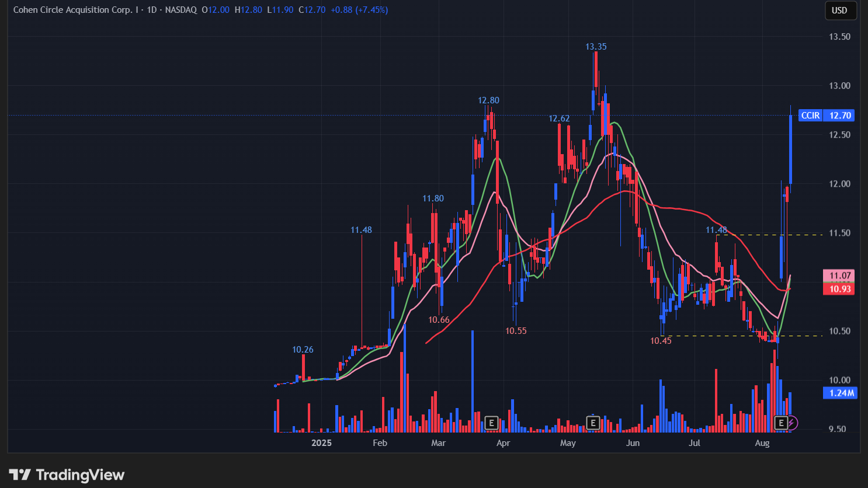
Task: Click the 10.00 price scale tick
Action: point(839,380)
